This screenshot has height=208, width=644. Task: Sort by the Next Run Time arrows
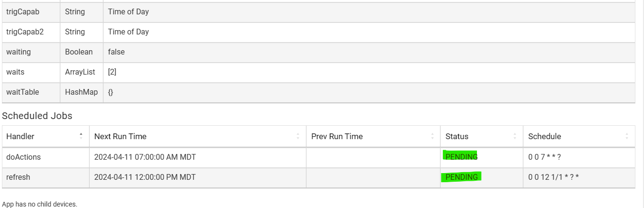pos(298,136)
